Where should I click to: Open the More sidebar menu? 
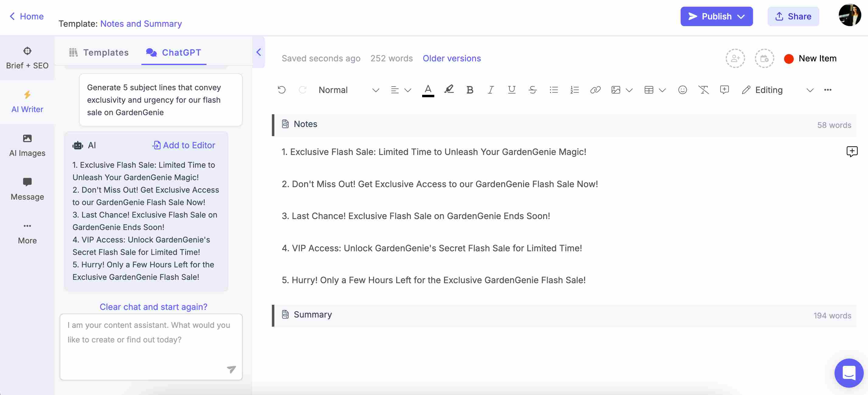(x=27, y=233)
